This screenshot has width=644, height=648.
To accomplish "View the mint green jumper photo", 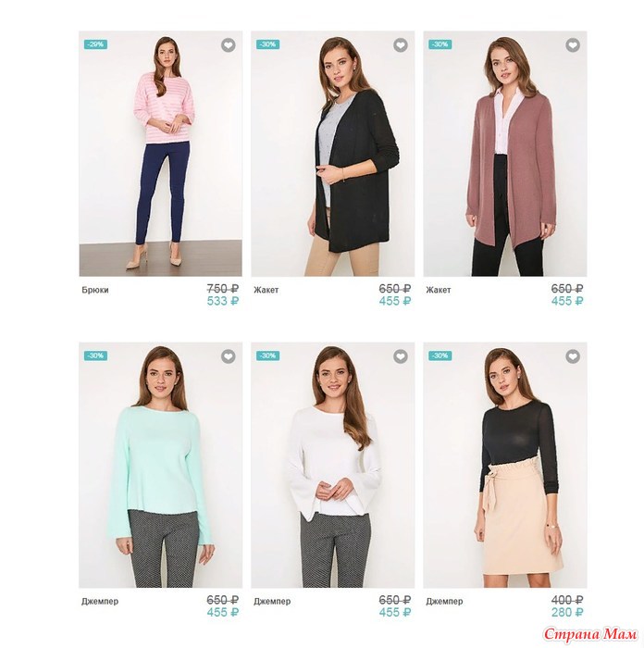I will (x=161, y=465).
